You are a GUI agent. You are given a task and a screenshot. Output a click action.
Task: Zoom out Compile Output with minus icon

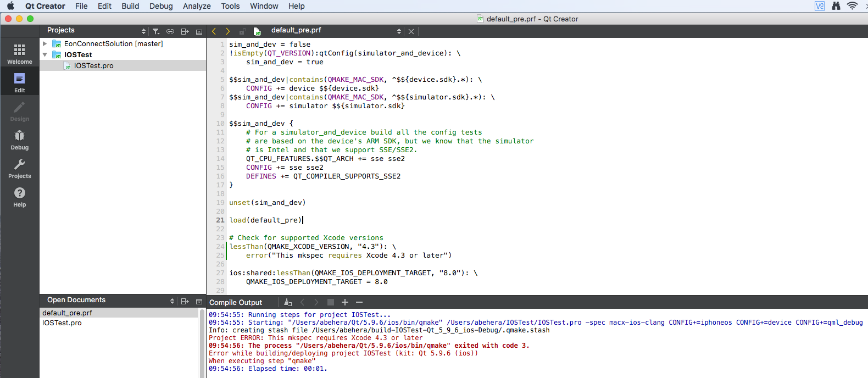[359, 302]
